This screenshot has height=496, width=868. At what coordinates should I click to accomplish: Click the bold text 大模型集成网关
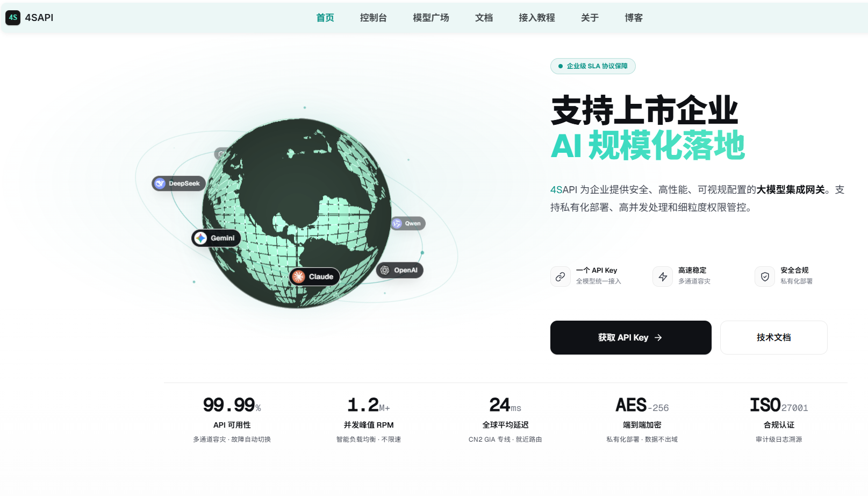[x=791, y=189]
